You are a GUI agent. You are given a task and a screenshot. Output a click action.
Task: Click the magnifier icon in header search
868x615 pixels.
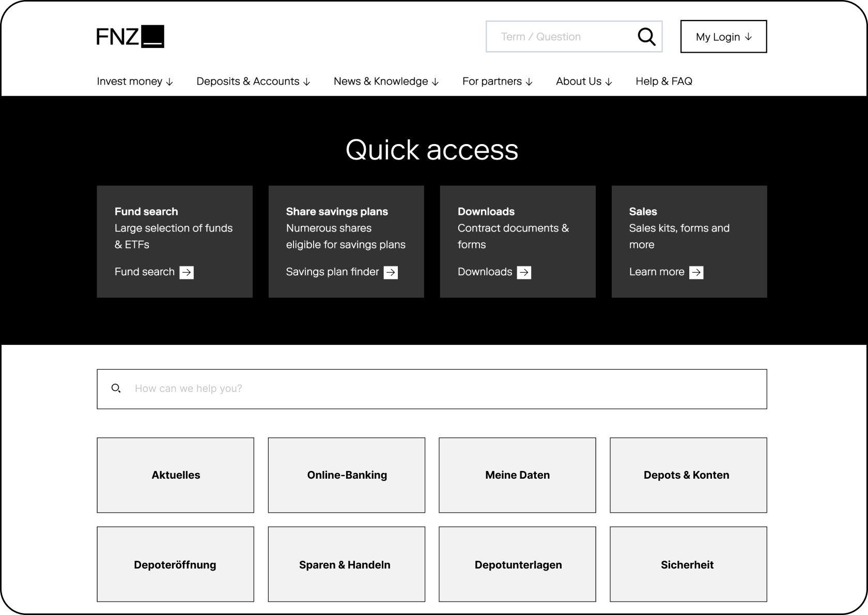click(x=646, y=37)
